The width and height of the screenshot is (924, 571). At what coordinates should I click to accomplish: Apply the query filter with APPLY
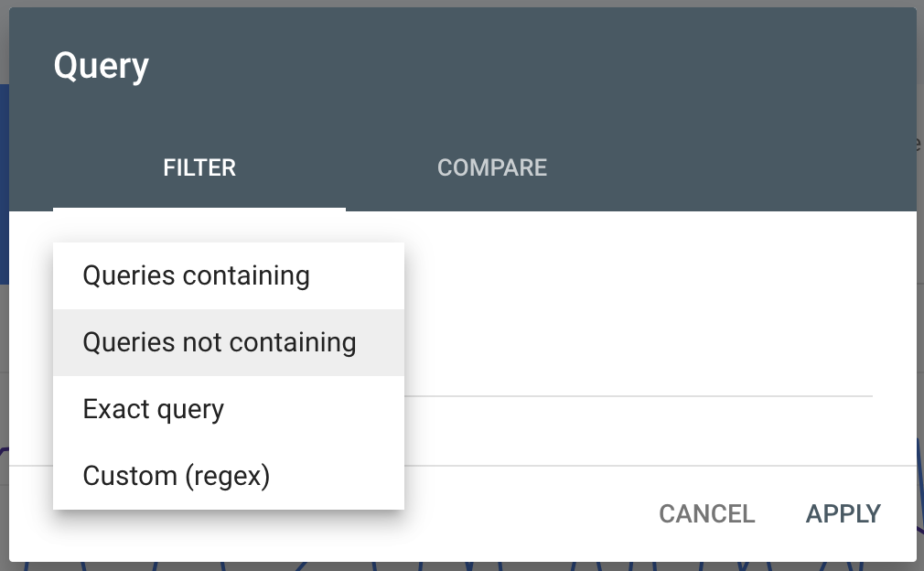click(843, 514)
